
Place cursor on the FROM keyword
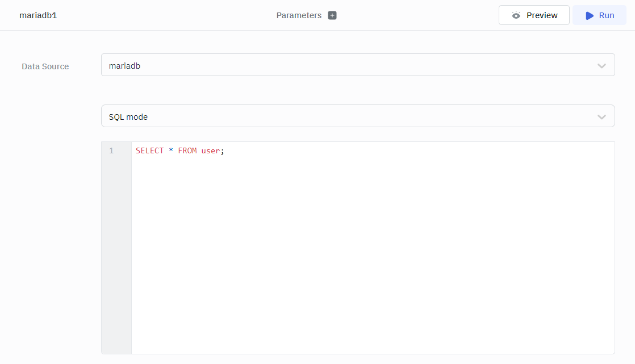[x=187, y=150]
